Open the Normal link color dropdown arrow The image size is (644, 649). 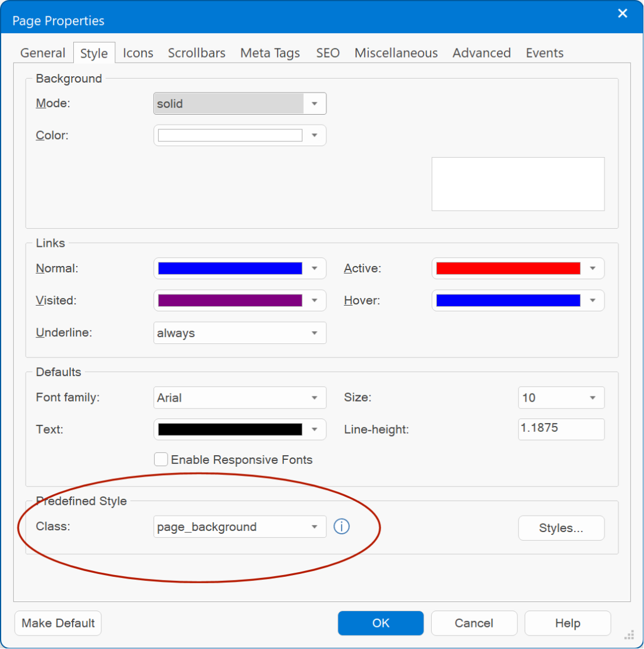point(314,268)
